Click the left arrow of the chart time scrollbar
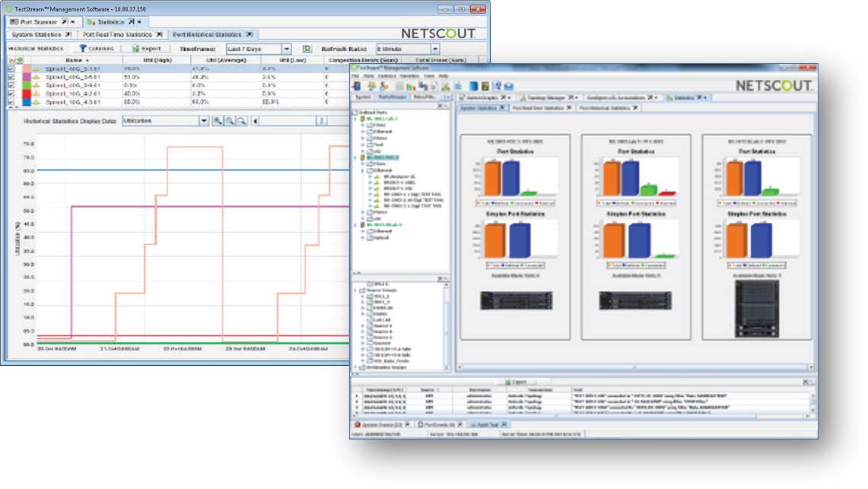Image resolution: width=868 pixels, height=489 pixels. coord(255,121)
